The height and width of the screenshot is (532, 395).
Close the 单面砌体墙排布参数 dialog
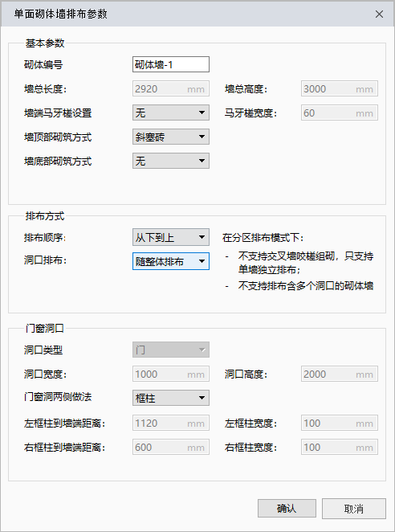[379, 14]
